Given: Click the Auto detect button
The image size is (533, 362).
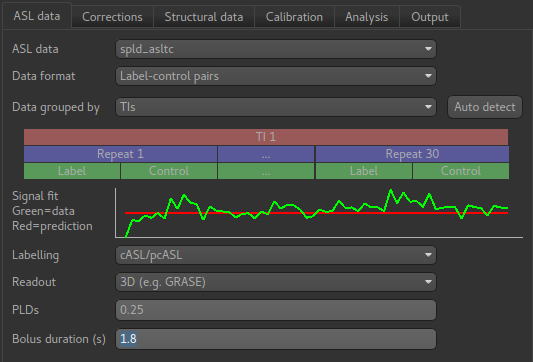Looking at the screenshot, I should coord(485,107).
